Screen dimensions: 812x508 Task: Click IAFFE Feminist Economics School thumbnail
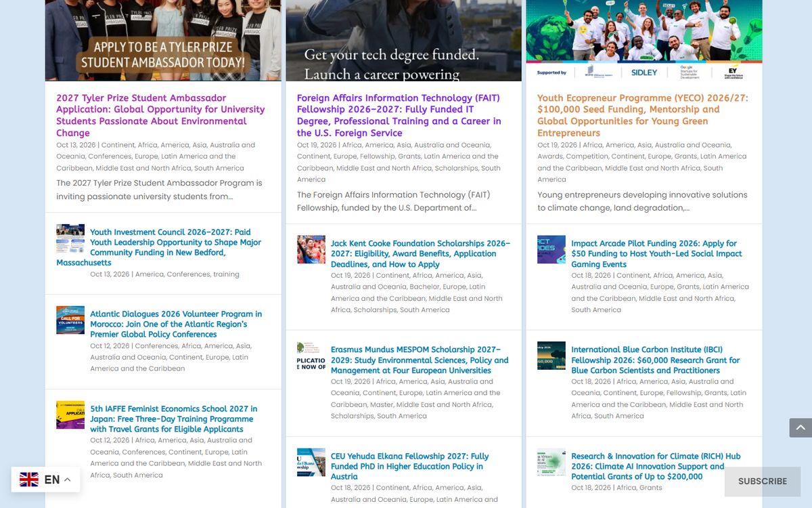pos(70,415)
